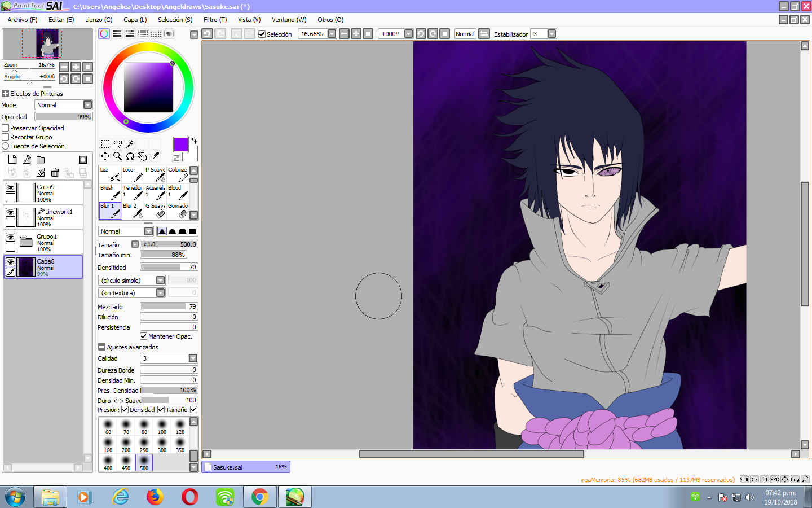Enable Recortar Grupo checkbox
812x508 pixels.
point(6,137)
